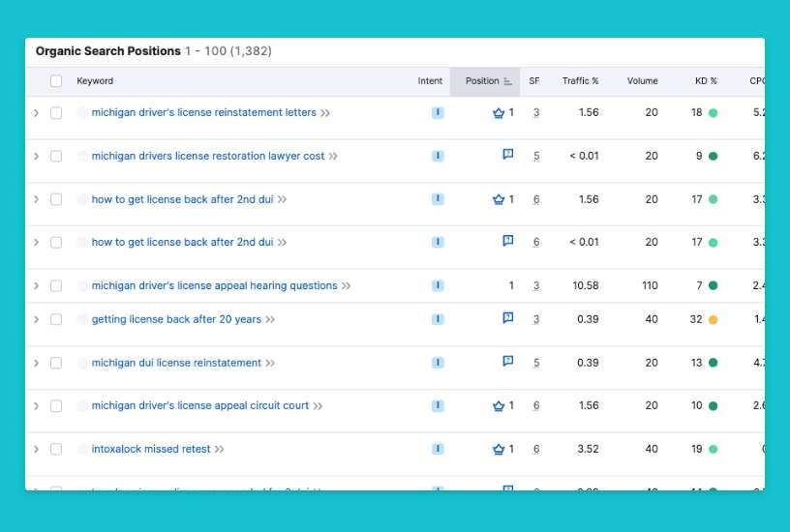This screenshot has height=532, width=790.
Task: Click intent badge for restoration lawyer cost row
Action: coord(438,156)
